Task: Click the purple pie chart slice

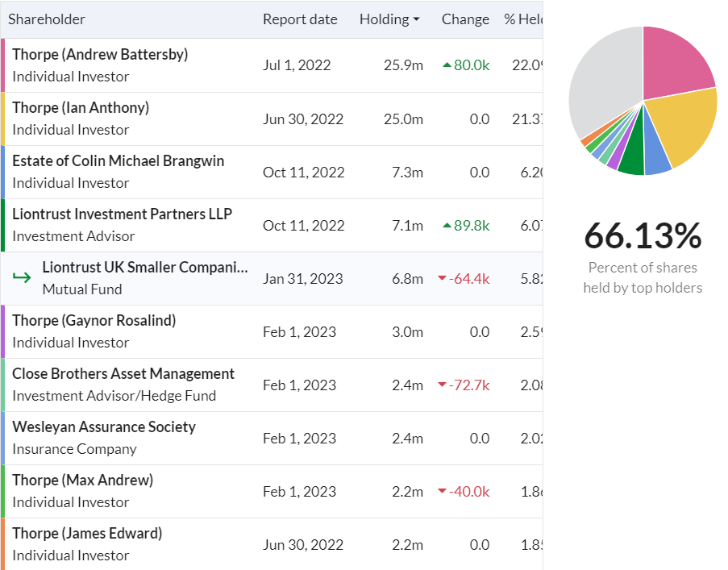Action: [x=616, y=159]
